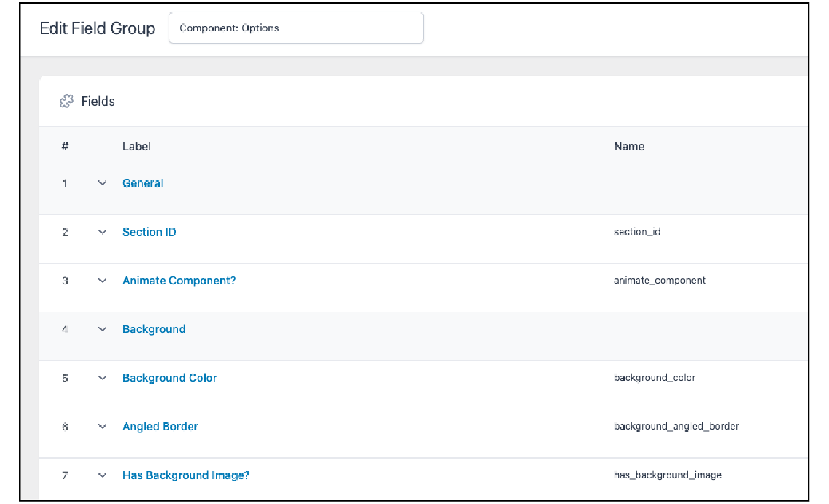The height and width of the screenshot is (504, 829).
Task: Switch to the Fields tab
Action: pos(96,101)
